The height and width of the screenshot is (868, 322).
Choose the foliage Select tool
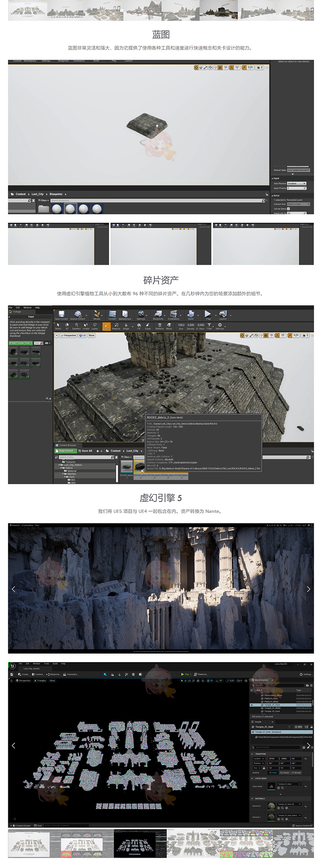(58, 326)
